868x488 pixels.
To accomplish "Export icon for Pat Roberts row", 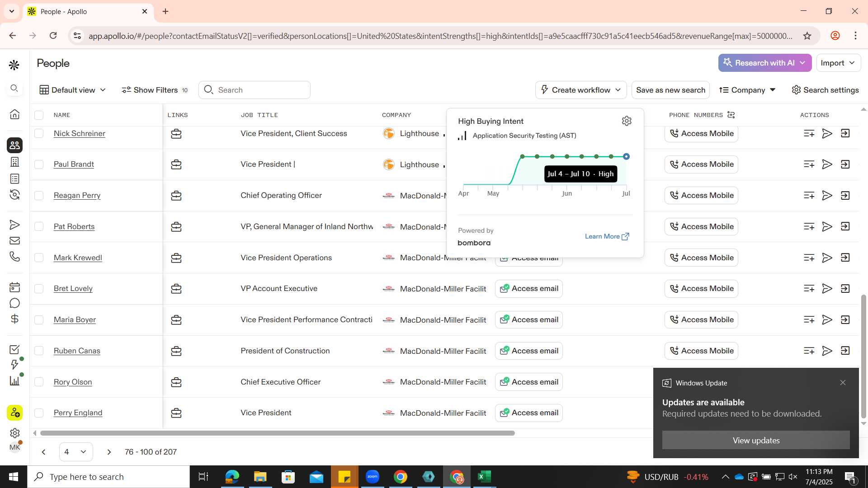I will pos(845,226).
